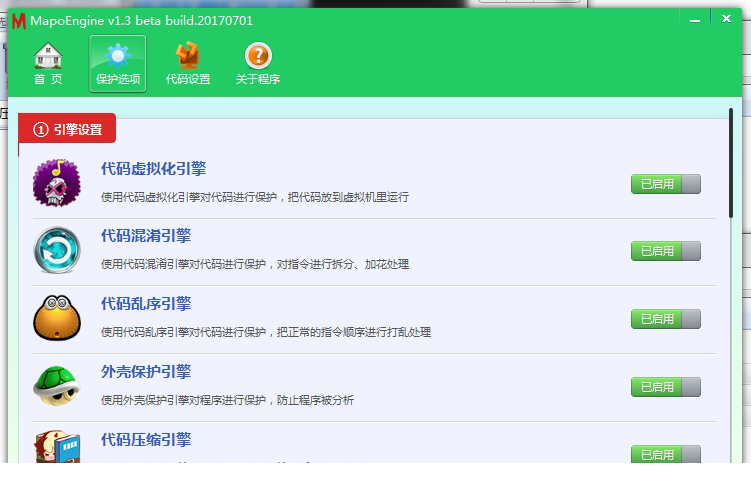Turn off the 外壳保护引擎 switch

[665, 387]
